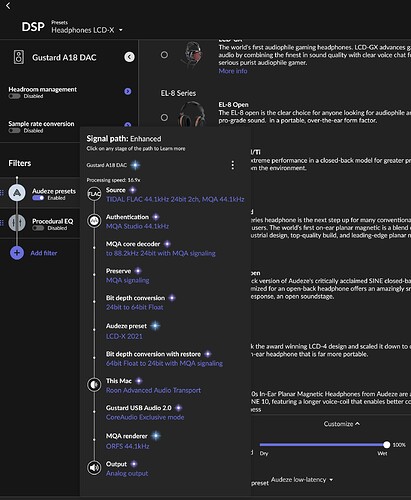
Task: Click the back arrow at top left
Action: point(8,6)
